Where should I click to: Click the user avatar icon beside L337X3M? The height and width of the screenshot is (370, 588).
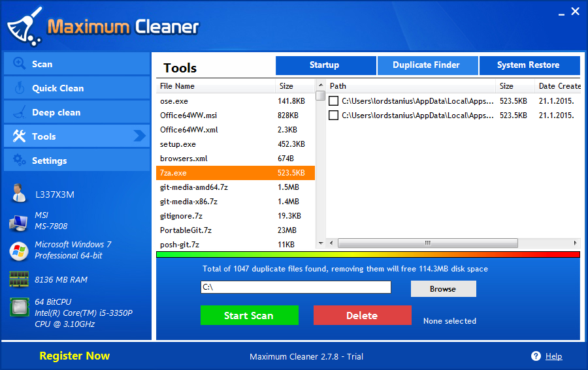18,194
